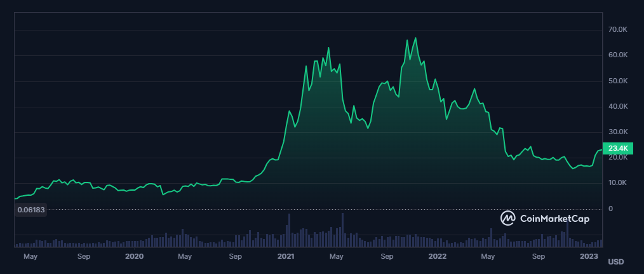Select the May marker between 2022 and 2023
644x274 pixels.
point(488,257)
